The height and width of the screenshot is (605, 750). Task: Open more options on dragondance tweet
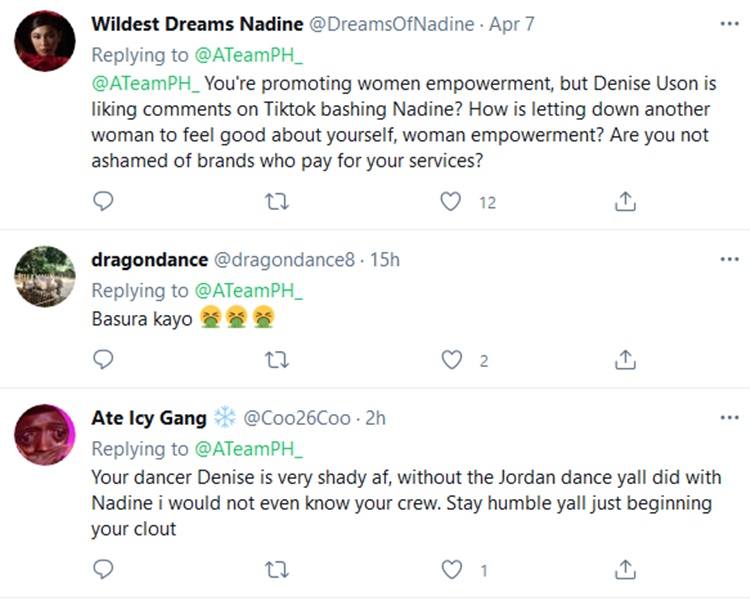(x=729, y=259)
